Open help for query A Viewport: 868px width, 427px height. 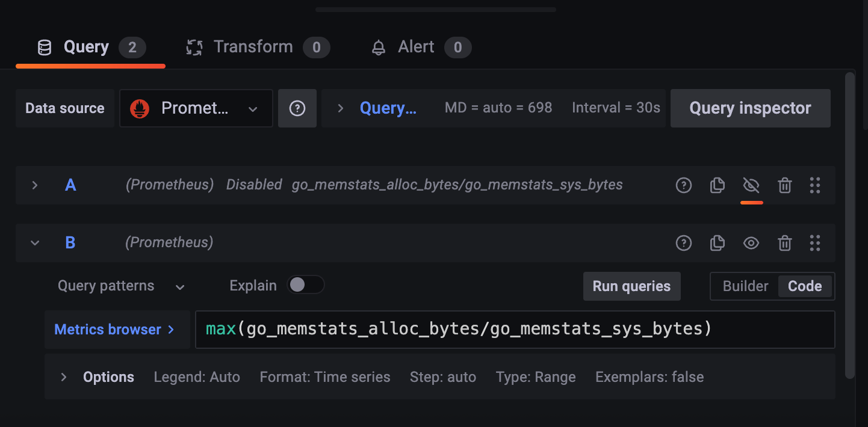click(x=684, y=185)
